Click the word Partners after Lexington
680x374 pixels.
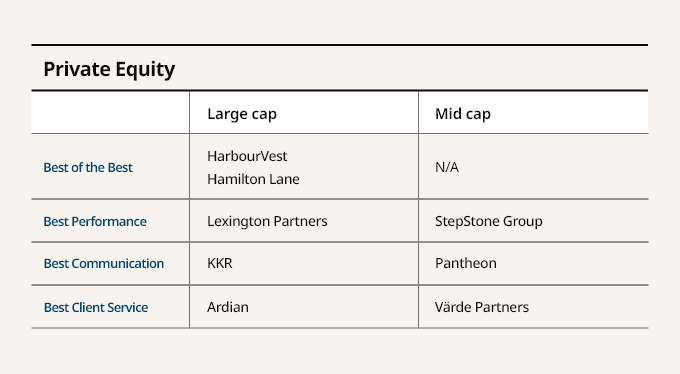pos(300,221)
